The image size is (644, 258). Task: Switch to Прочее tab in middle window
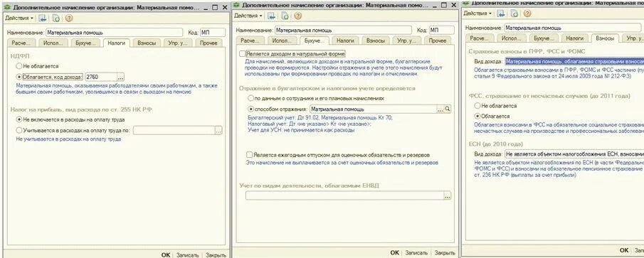(x=438, y=41)
